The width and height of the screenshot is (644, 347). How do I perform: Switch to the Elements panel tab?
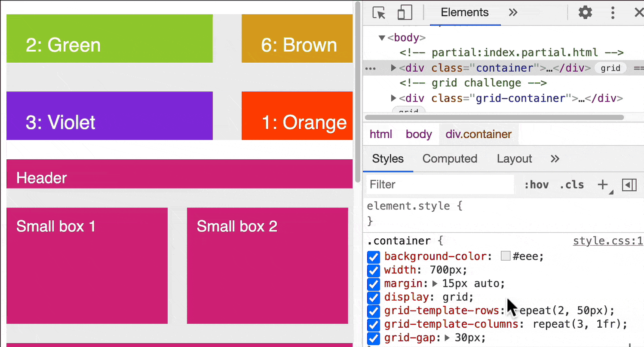[x=465, y=12]
